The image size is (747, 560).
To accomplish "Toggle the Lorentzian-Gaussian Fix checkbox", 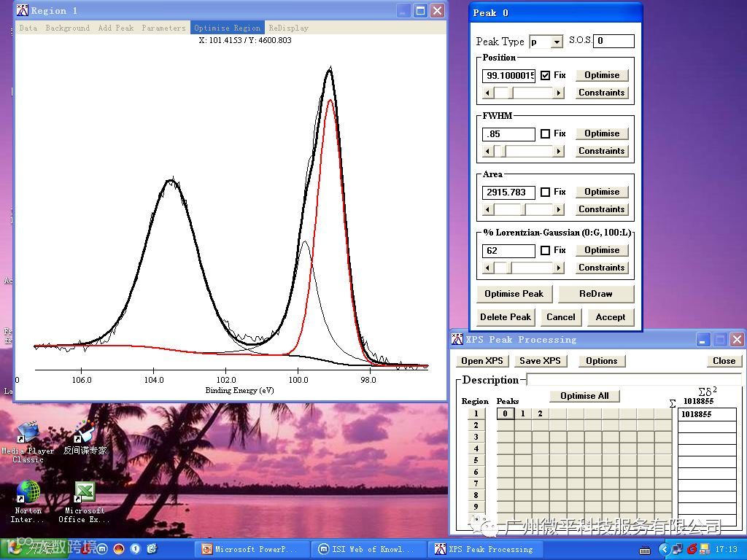I will tap(546, 251).
